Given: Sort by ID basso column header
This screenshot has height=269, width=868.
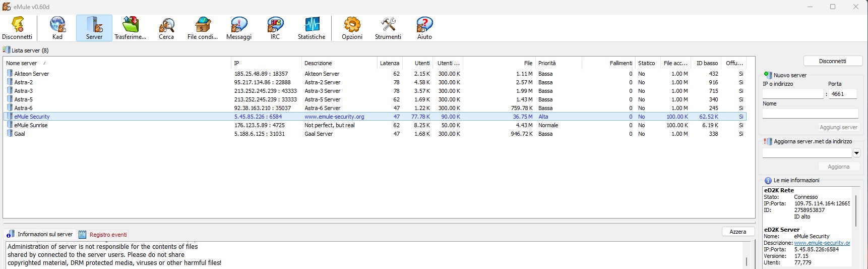Looking at the screenshot, I should [x=706, y=63].
